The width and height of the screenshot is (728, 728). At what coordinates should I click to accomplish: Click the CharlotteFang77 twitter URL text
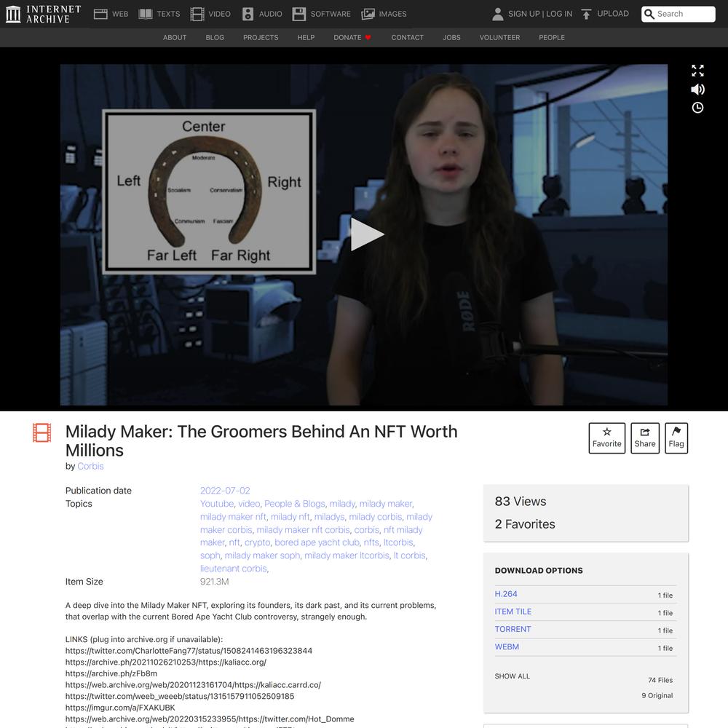(x=189, y=650)
